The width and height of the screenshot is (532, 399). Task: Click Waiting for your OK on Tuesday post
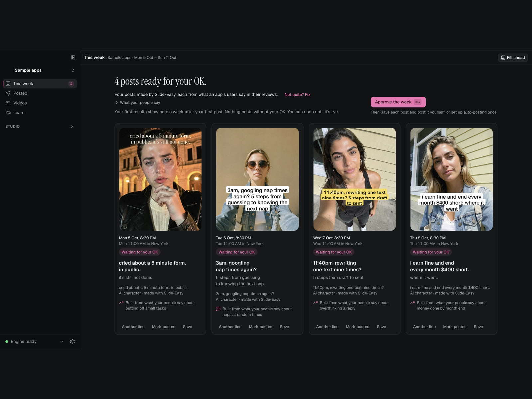coord(237,252)
